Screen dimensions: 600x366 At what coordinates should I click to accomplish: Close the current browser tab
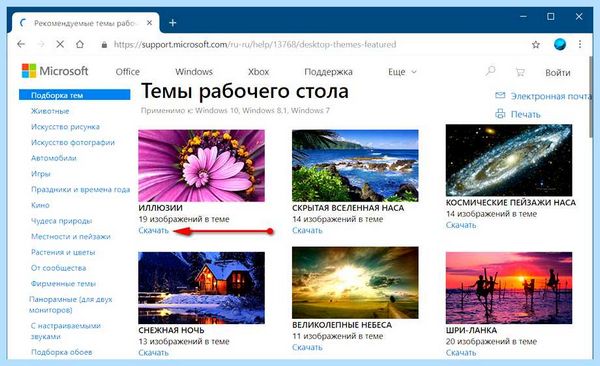[x=149, y=23]
